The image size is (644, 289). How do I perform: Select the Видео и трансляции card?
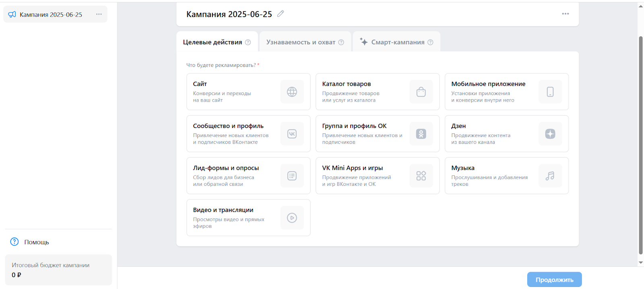248,217
